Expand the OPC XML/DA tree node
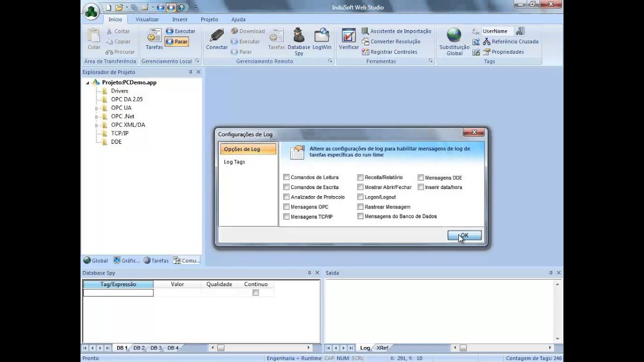Viewport: 644px width, 362px height. 97,125
